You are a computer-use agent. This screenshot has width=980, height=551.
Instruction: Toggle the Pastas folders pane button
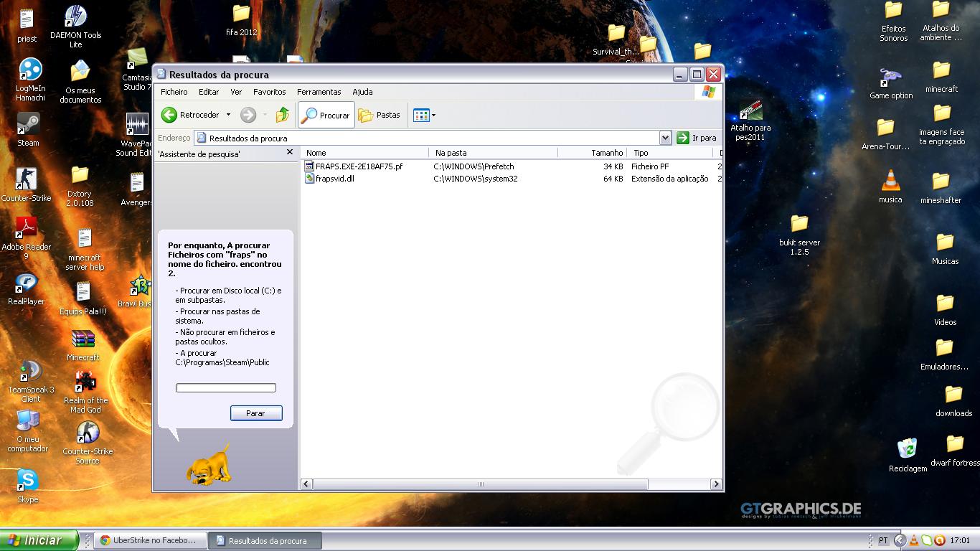380,115
